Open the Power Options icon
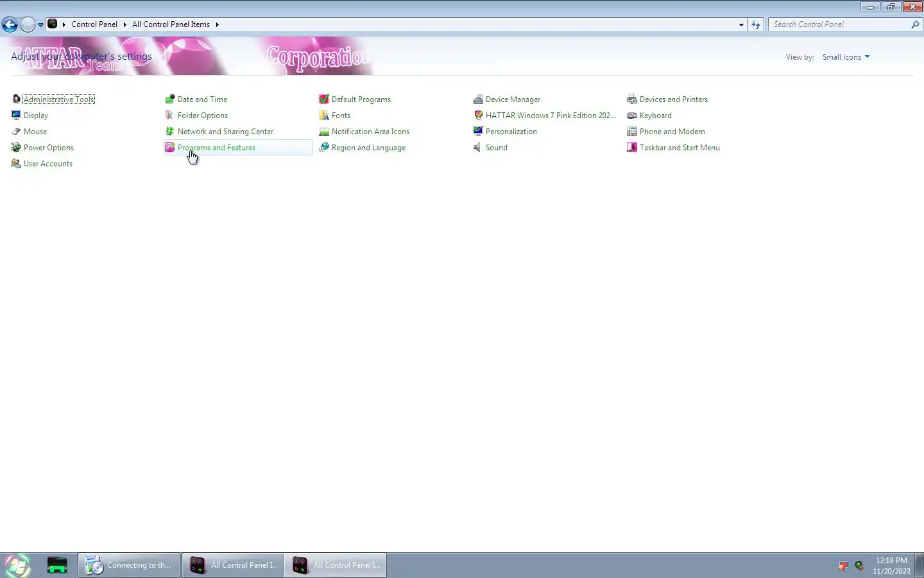Screen dimensions: 924x578 point(16,147)
